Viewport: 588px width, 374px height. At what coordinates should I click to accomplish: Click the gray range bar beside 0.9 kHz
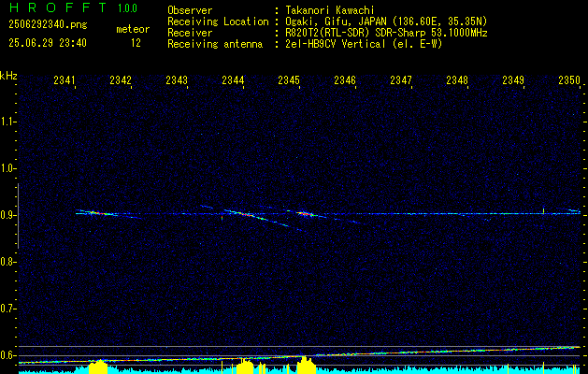[x=18, y=216]
